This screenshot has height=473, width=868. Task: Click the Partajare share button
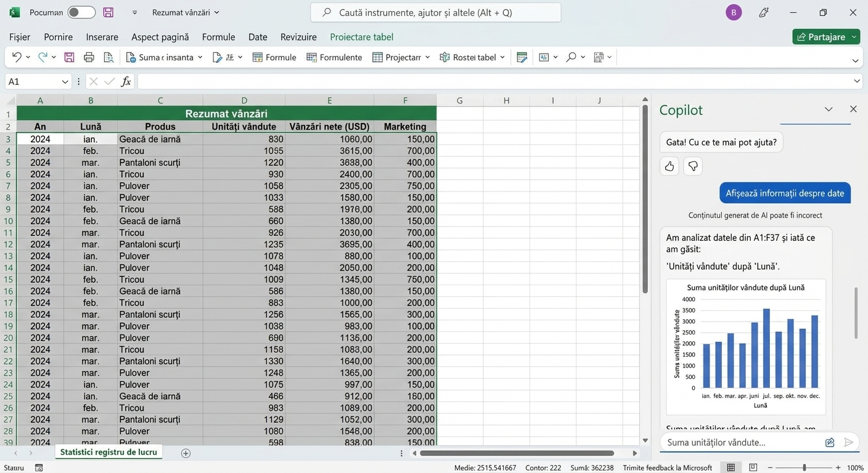(x=821, y=37)
